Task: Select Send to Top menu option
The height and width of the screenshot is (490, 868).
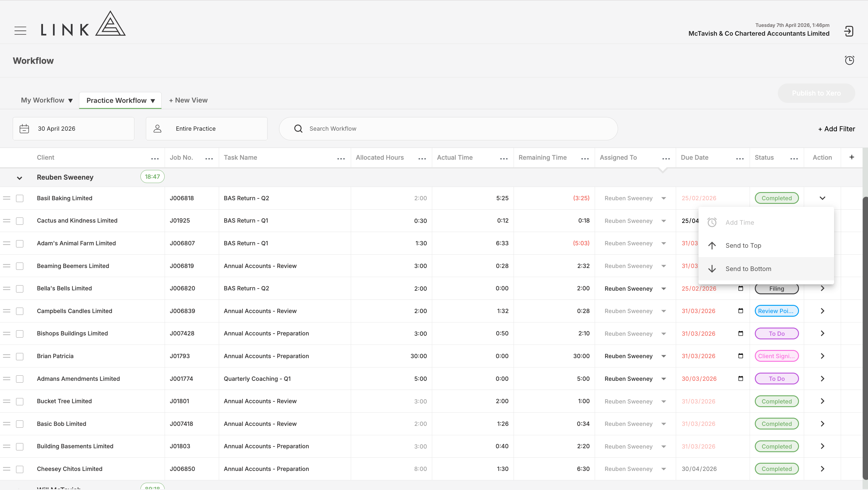Action: click(x=766, y=246)
